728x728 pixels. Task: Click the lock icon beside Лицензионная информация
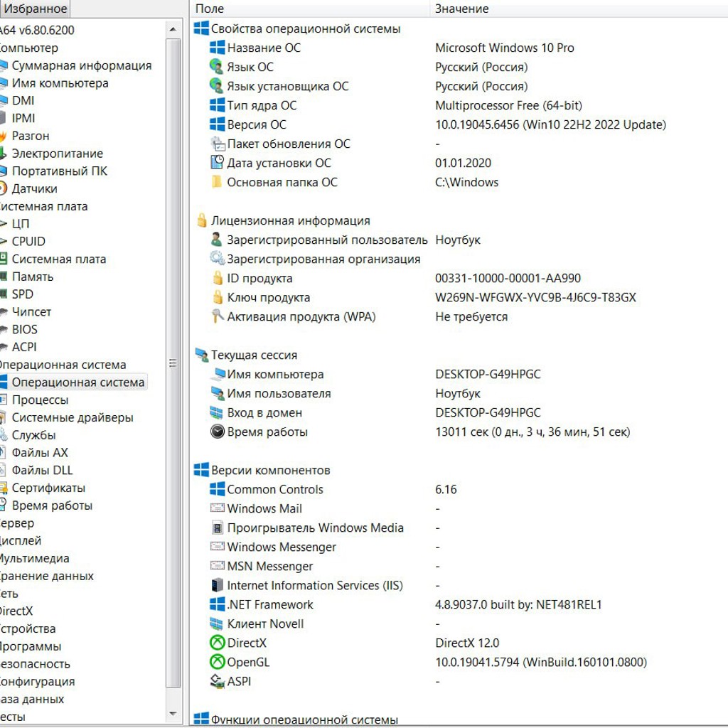(x=201, y=220)
